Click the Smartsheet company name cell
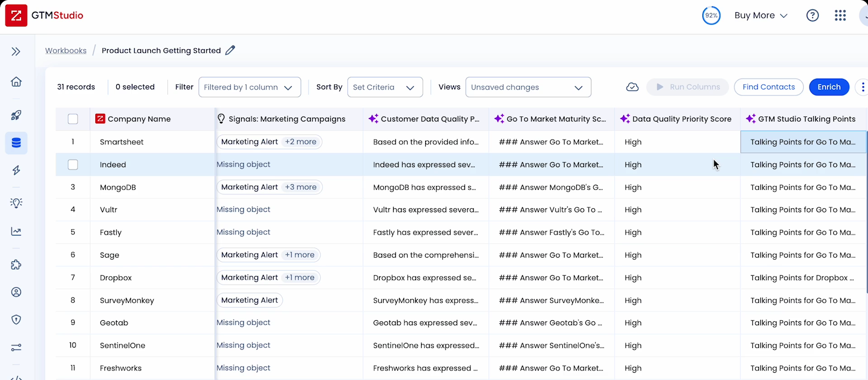 [x=152, y=142]
